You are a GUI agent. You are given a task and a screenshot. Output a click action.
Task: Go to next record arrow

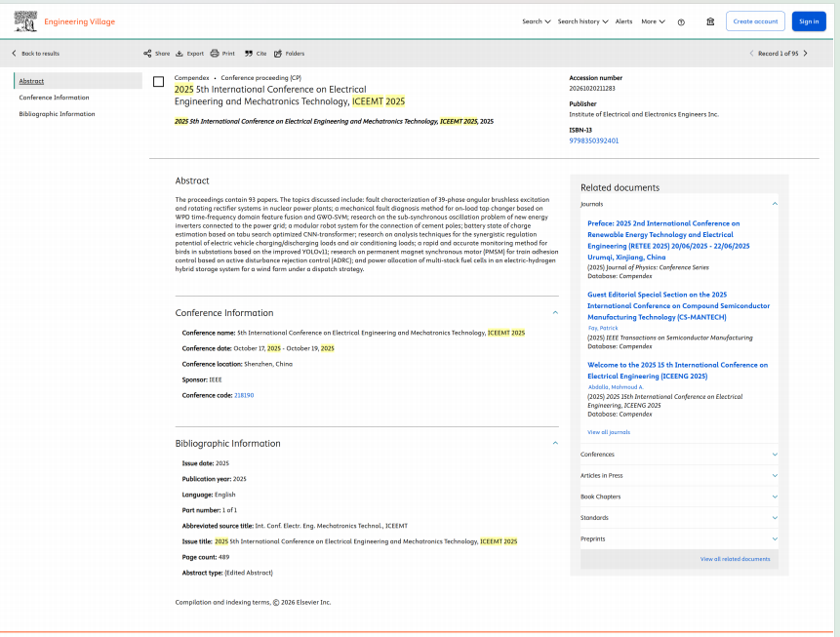pyautogui.click(x=805, y=54)
